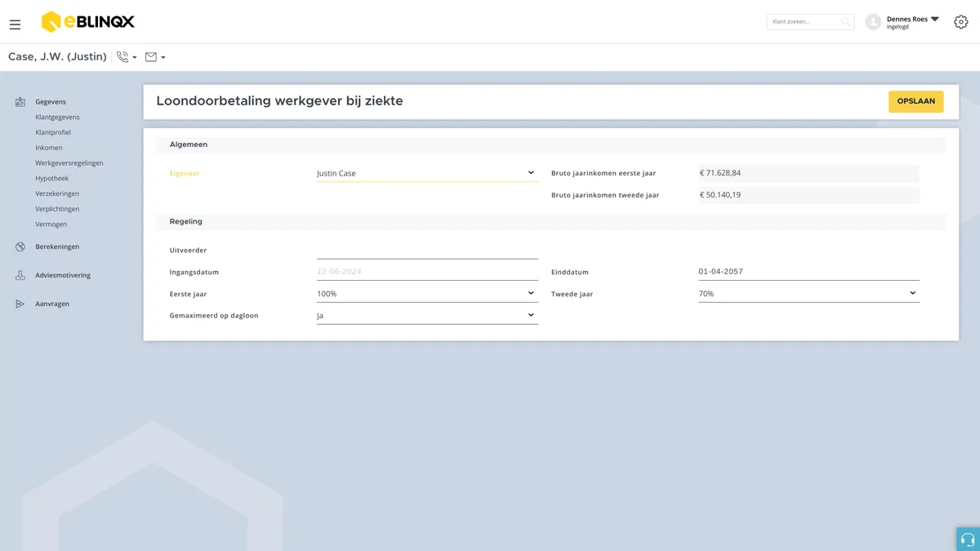Click the Adviesmotivering icon

coord(20,275)
